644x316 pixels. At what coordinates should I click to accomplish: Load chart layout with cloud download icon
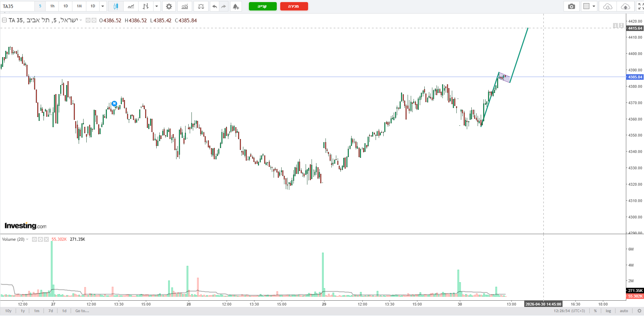(608, 6)
